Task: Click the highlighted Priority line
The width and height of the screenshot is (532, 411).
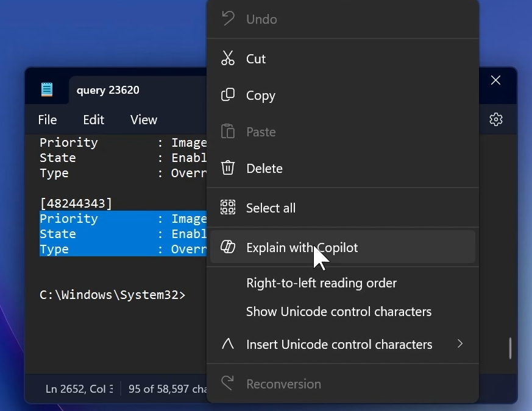Action: (123, 219)
